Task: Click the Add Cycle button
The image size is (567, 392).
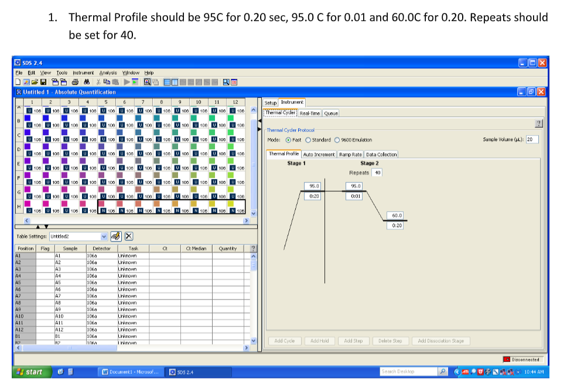Action: point(285,341)
